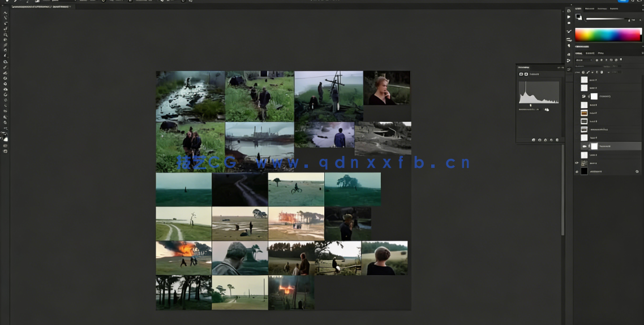Screen dimensions: 644x325
Task: Switch to the Channels tab
Action: (x=589, y=53)
